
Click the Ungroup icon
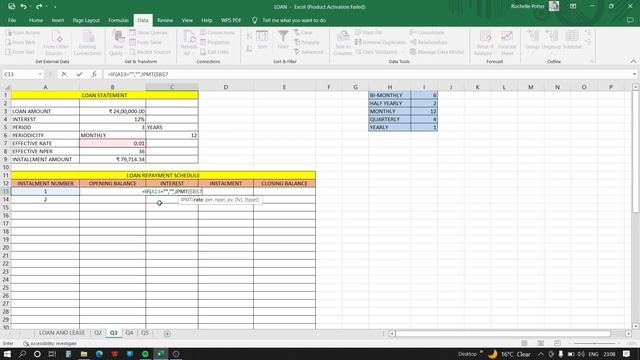551,36
